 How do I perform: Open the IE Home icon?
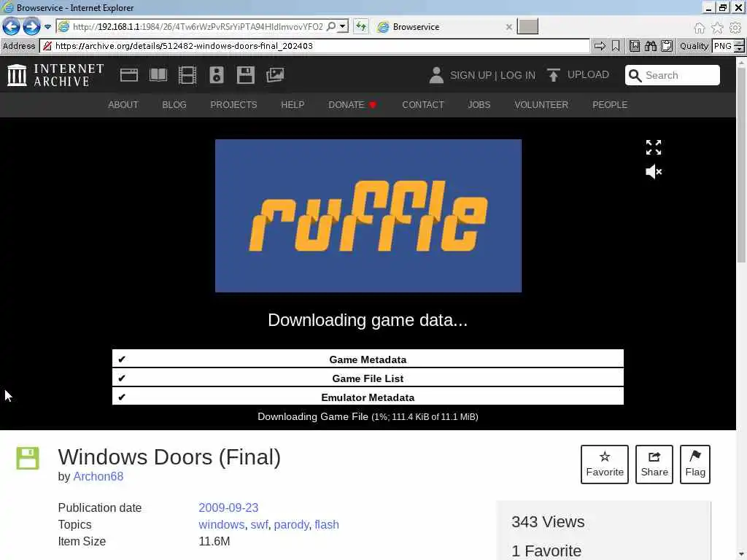699,28
